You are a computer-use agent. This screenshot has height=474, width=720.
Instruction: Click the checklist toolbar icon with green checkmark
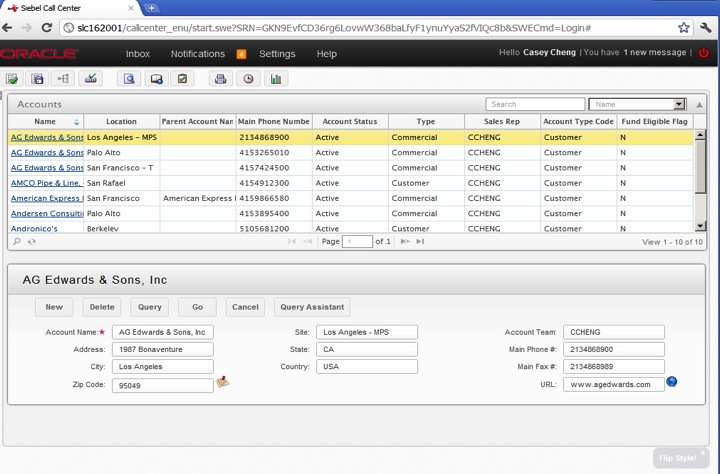[x=12, y=79]
